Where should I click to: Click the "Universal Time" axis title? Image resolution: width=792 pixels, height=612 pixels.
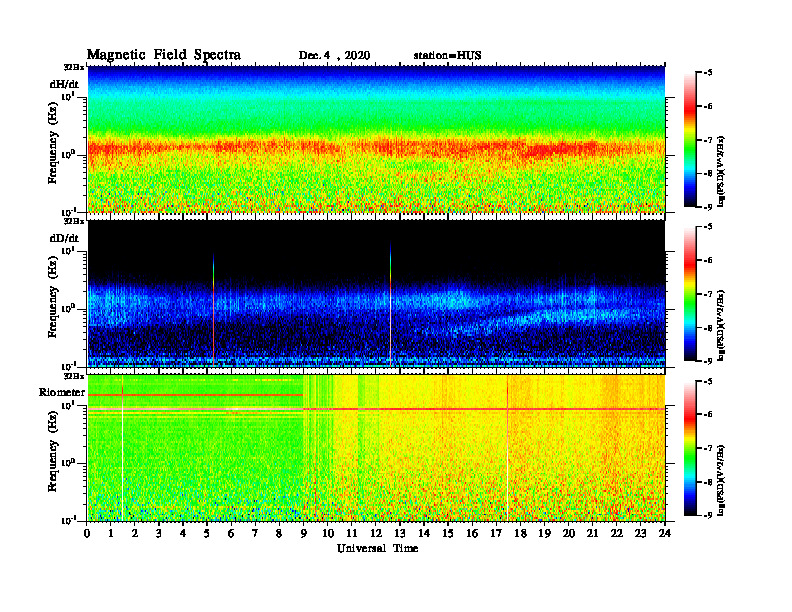tap(377, 548)
